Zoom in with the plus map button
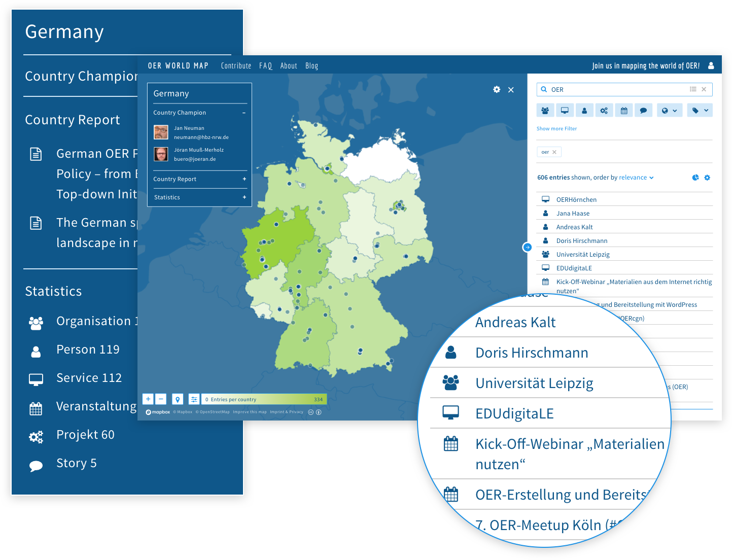This screenshot has height=560, width=732. (148, 399)
